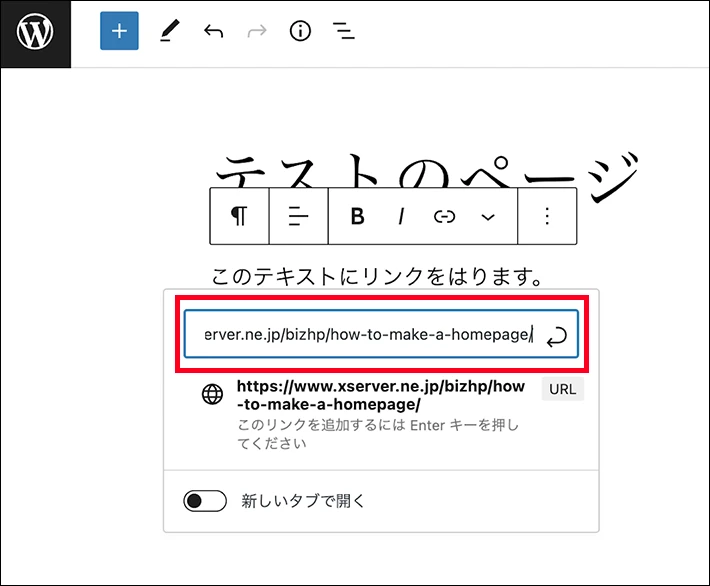710x586 pixels.
Task: Click the 新しいタブで開く label
Action: (303, 501)
